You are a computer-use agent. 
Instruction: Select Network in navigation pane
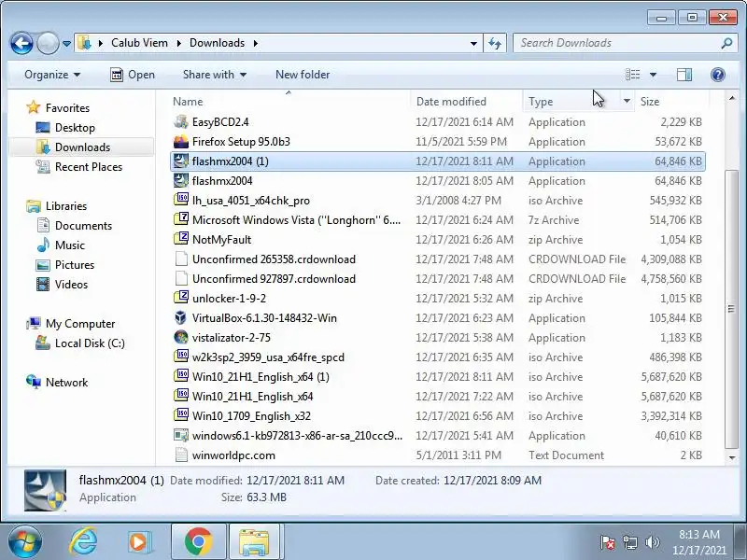(66, 383)
